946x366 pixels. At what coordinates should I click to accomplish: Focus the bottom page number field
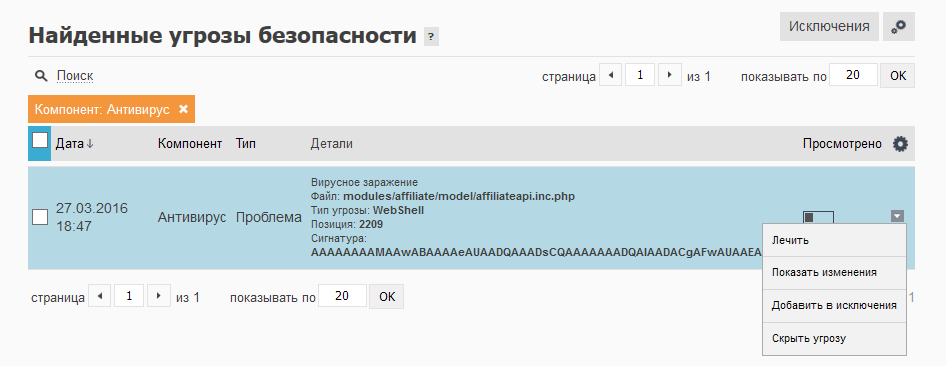click(x=129, y=296)
